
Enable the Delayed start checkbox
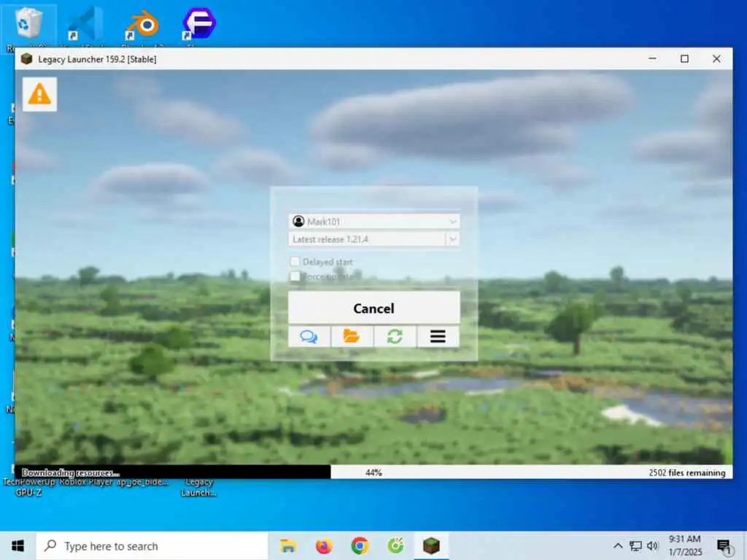(x=295, y=262)
